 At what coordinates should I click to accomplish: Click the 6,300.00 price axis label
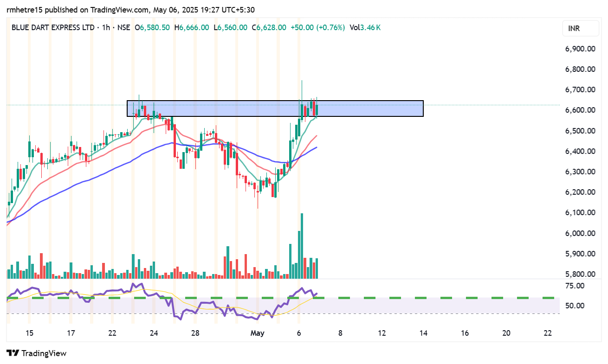[x=580, y=172]
